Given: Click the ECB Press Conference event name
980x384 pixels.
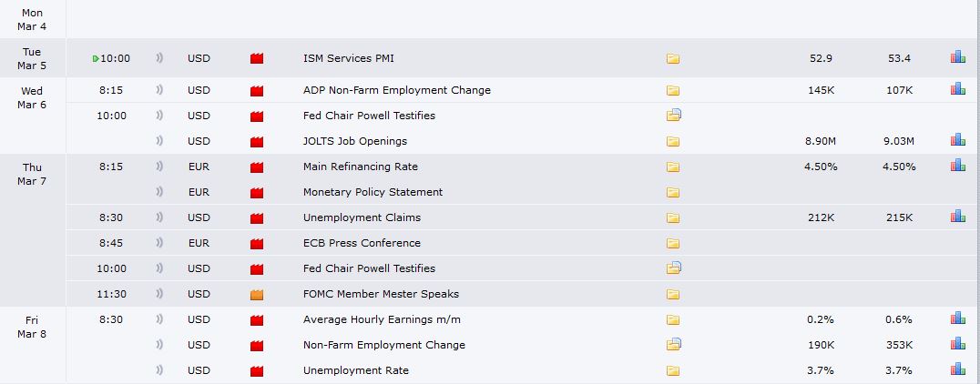Looking at the screenshot, I should point(362,243).
